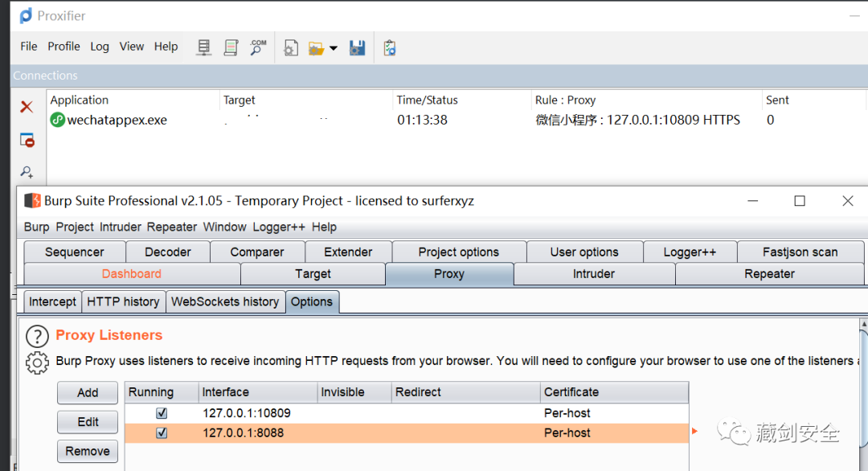868x471 pixels.
Task: Switch to the Sequencer tab
Action: coord(75,252)
